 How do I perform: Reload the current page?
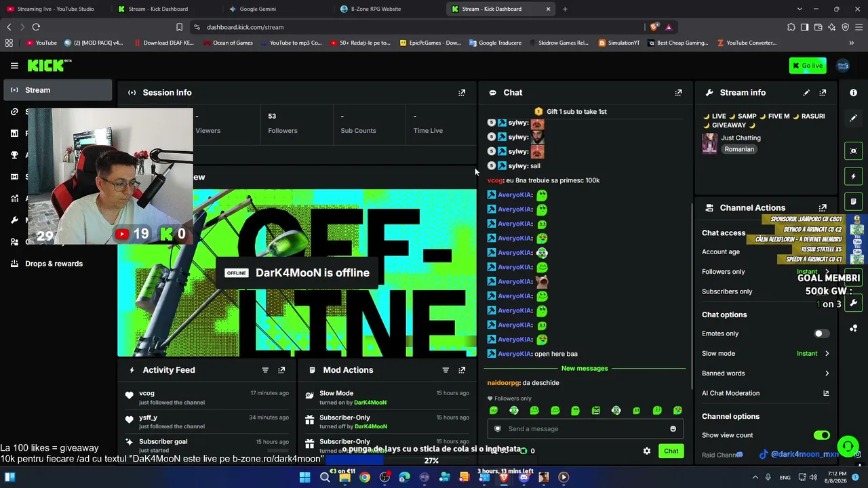tap(36, 27)
